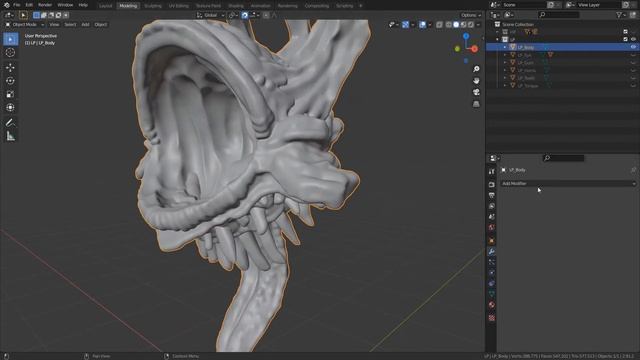Open the Object properties tab
Screen dimensions: 640x360
[x=491, y=241]
